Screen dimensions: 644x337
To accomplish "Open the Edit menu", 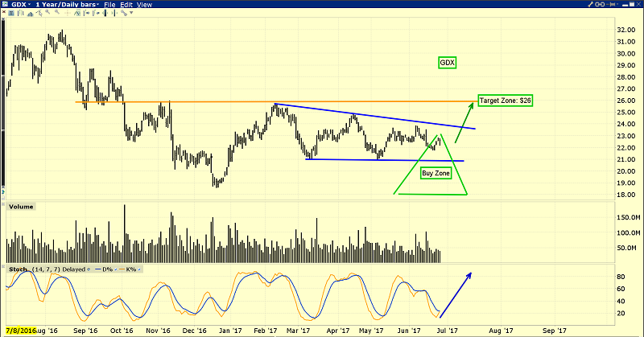I will coord(126,5).
